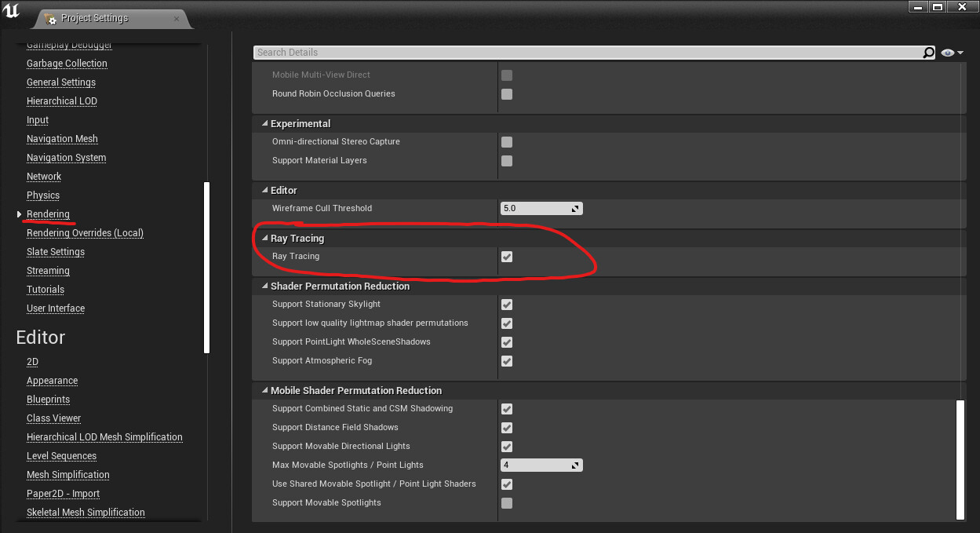Open Skeletal Mesh Simplification settings
The image size is (980, 533).
click(x=86, y=513)
